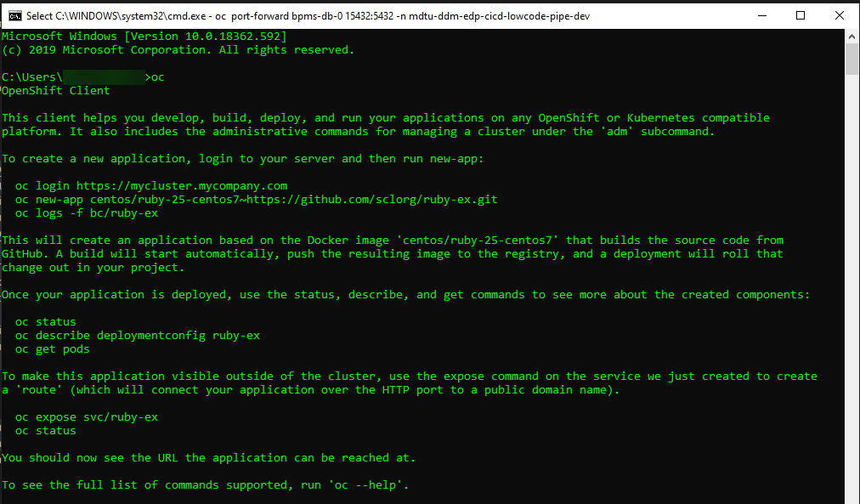Click the 'oc expose svc/ruby-ex' line
The image size is (860, 504).
click(87, 416)
